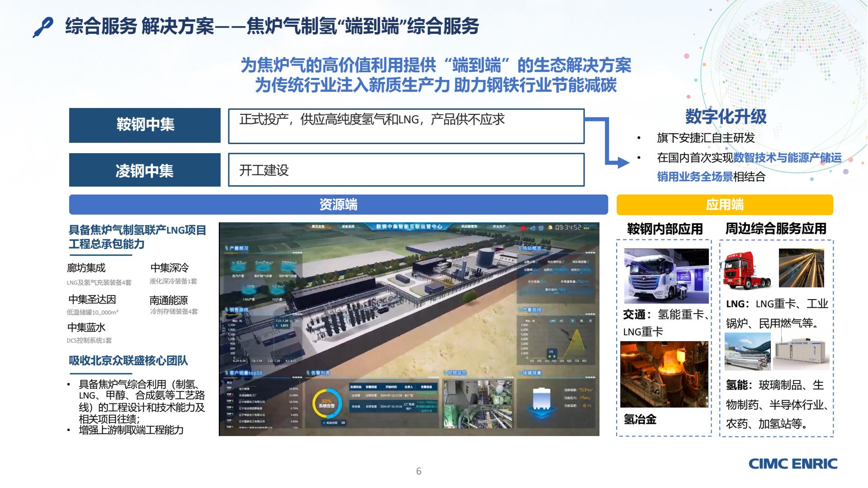
Task: Click the red LNG truck photo
Action: 746,270
